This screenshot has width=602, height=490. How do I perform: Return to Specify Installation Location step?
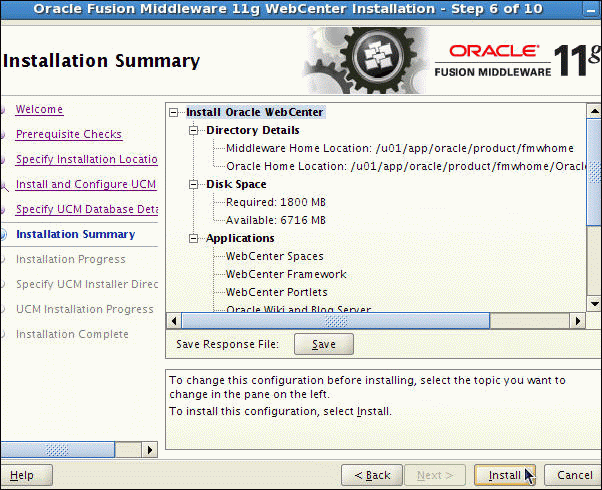pos(86,159)
